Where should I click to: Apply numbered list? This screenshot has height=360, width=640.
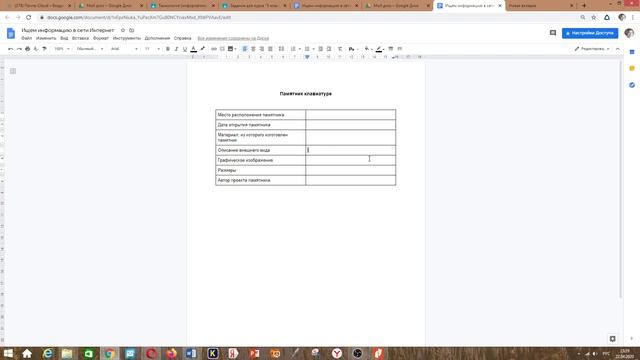pos(293,49)
